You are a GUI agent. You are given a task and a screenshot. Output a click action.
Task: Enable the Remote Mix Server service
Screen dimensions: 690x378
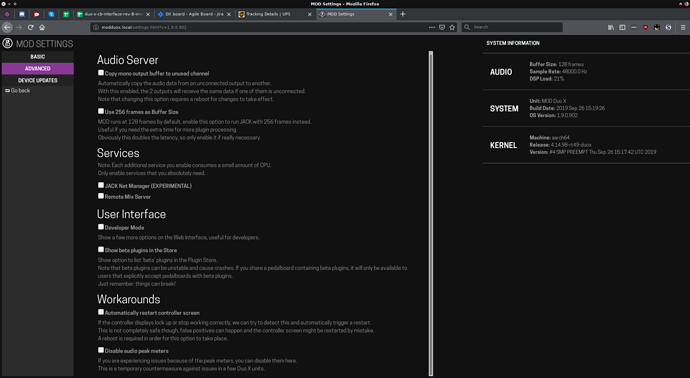pyautogui.click(x=101, y=196)
